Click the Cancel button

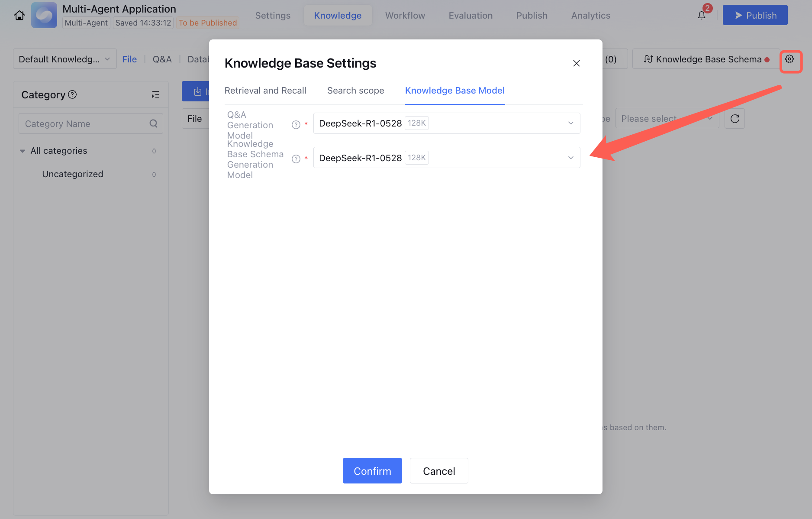tap(439, 471)
